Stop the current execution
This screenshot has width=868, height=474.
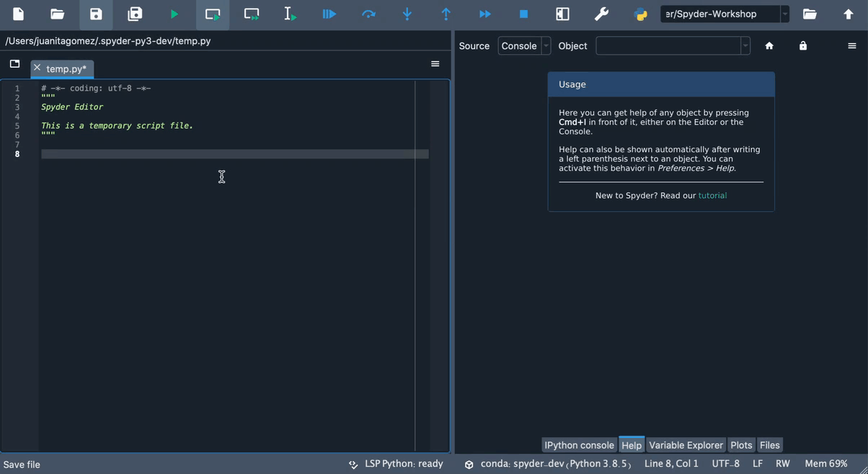coord(524,13)
